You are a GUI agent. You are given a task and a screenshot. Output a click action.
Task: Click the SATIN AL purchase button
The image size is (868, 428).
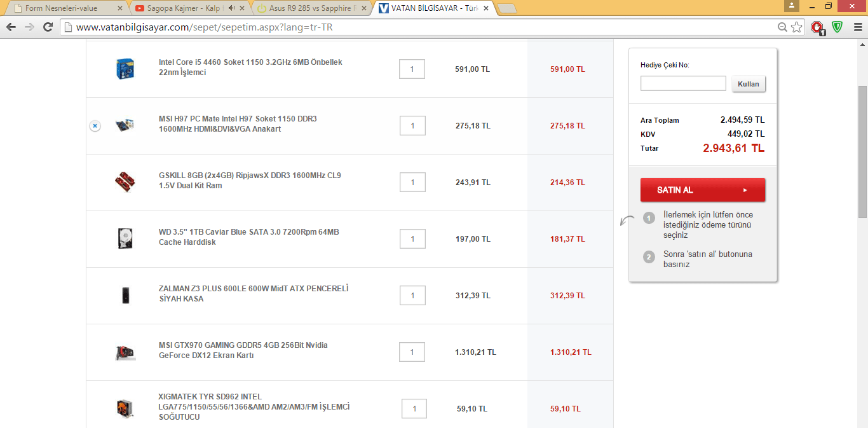tap(703, 190)
